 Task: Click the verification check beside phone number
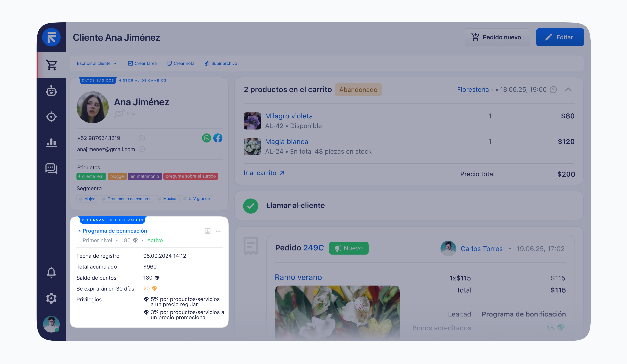coord(142,138)
